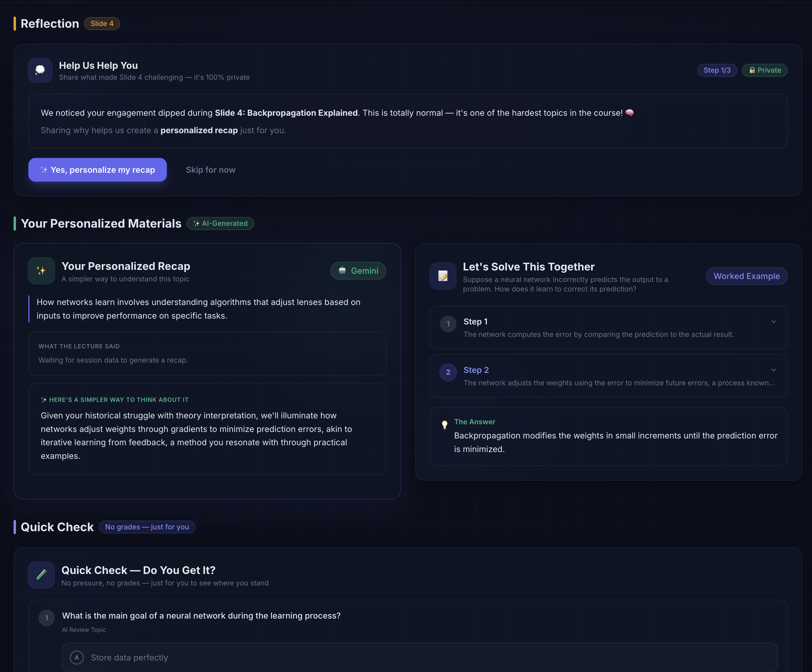
Task: Click the notepad Solve Together icon
Action: click(443, 276)
